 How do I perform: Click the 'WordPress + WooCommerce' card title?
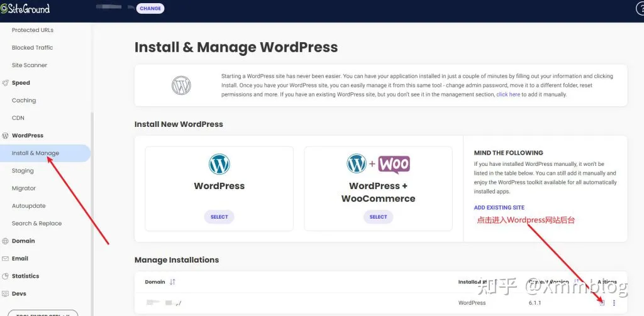click(378, 192)
